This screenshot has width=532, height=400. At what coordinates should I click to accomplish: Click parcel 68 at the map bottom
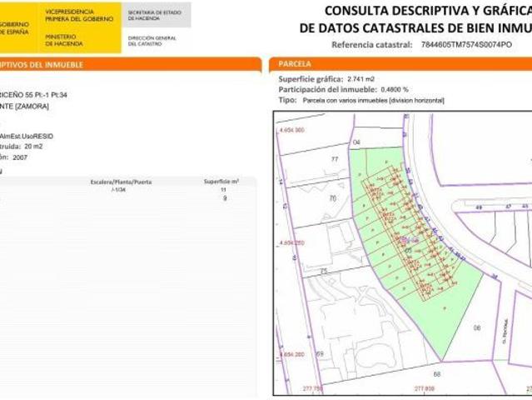[x=436, y=374]
